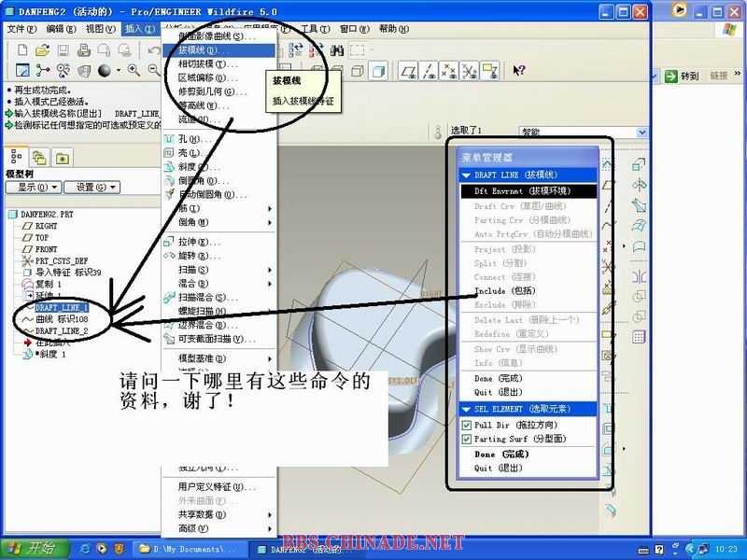Viewport: 747px width, 560px height.
Task: Click the Zoom Out magnifier icon
Action: [154, 71]
